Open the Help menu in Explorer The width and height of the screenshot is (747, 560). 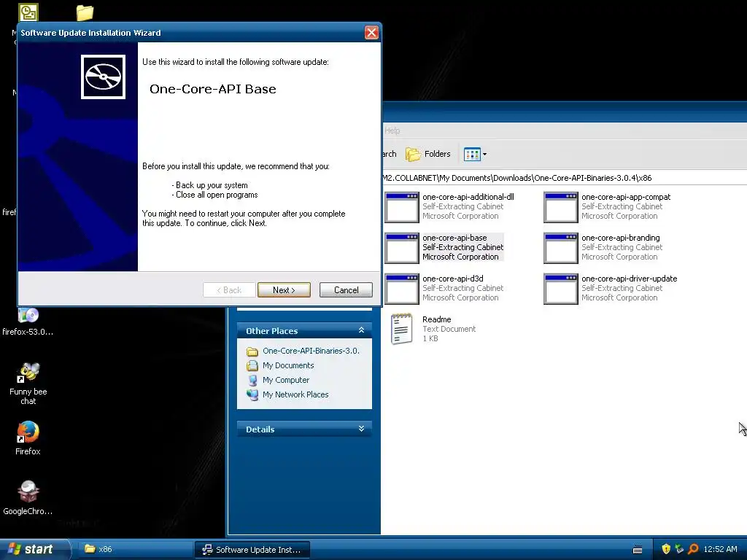392,131
